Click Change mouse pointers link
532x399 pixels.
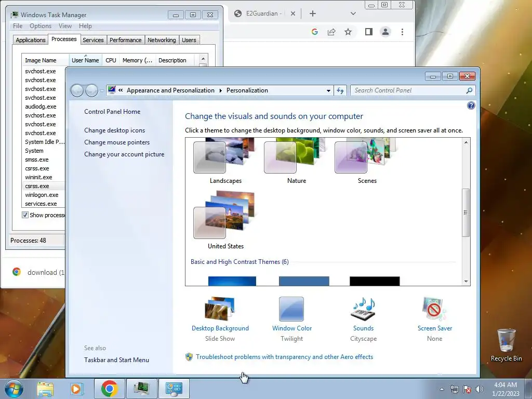pos(117,142)
